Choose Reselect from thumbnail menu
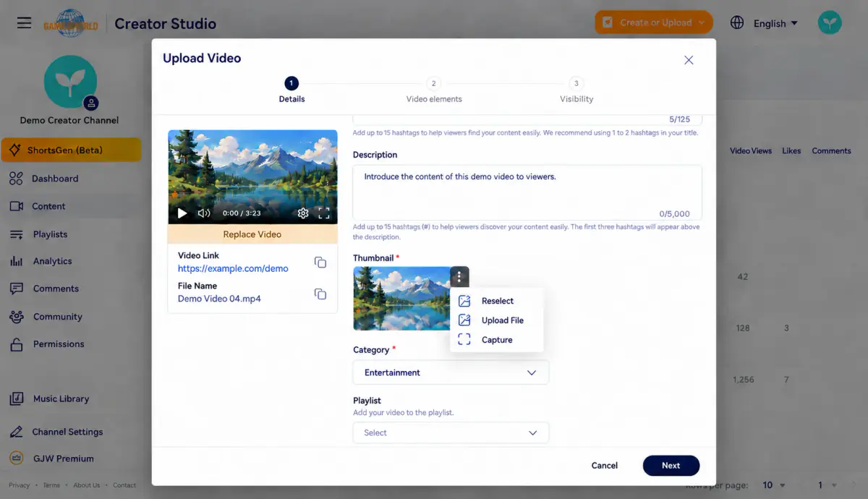This screenshot has width=868, height=499. tap(496, 301)
